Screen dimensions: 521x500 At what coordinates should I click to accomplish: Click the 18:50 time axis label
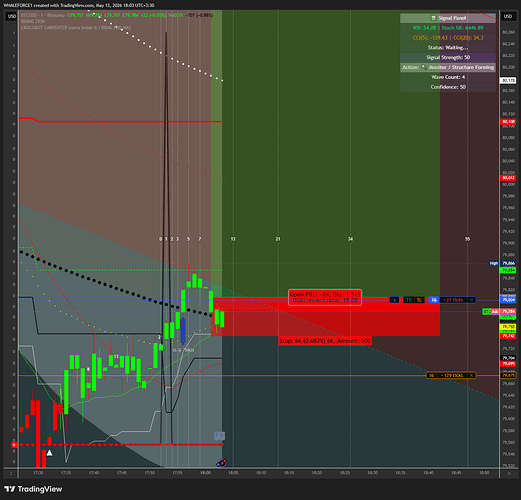point(484,473)
